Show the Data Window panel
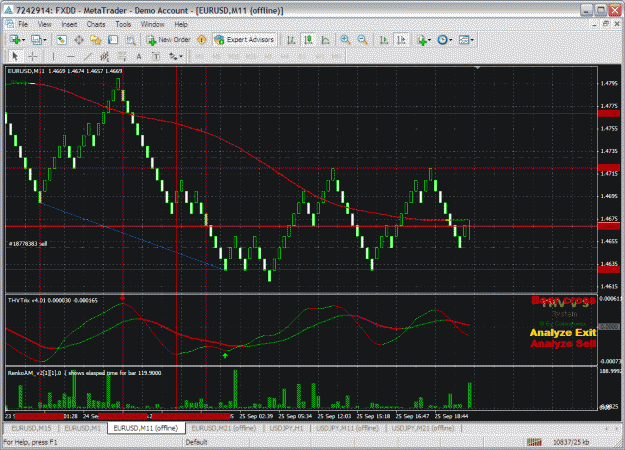Viewport: 625px width, 450px height. pos(79,40)
